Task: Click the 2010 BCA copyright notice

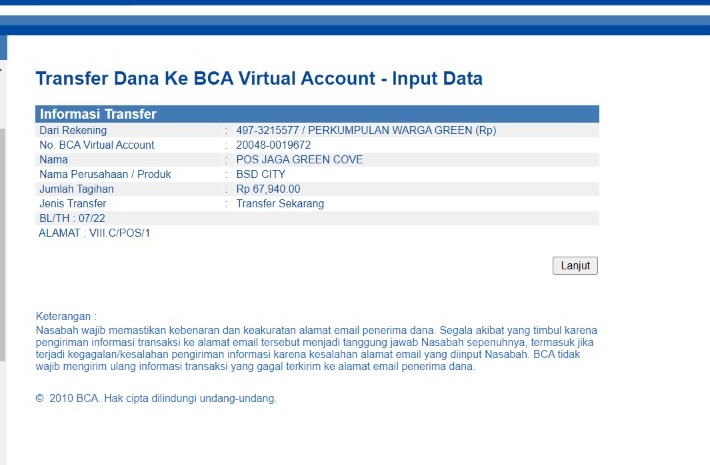Action: point(160,398)
